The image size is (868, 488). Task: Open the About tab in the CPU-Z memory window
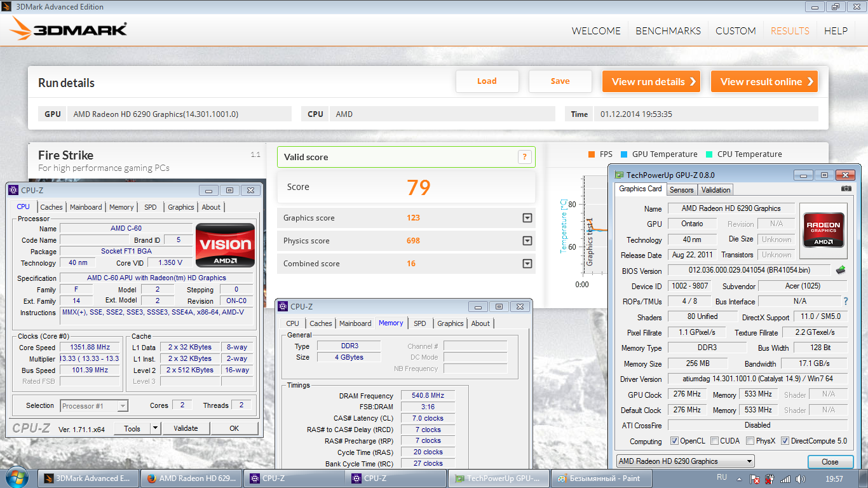click(480, 323)
